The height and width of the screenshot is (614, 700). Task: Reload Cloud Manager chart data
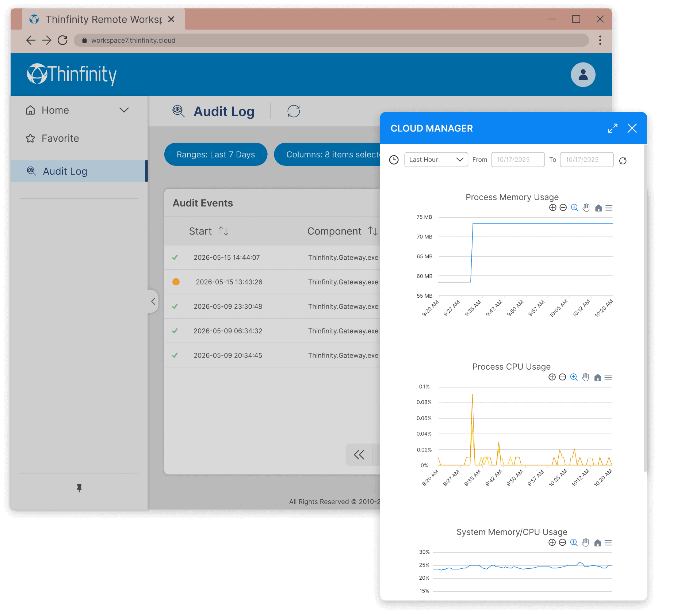623,161
